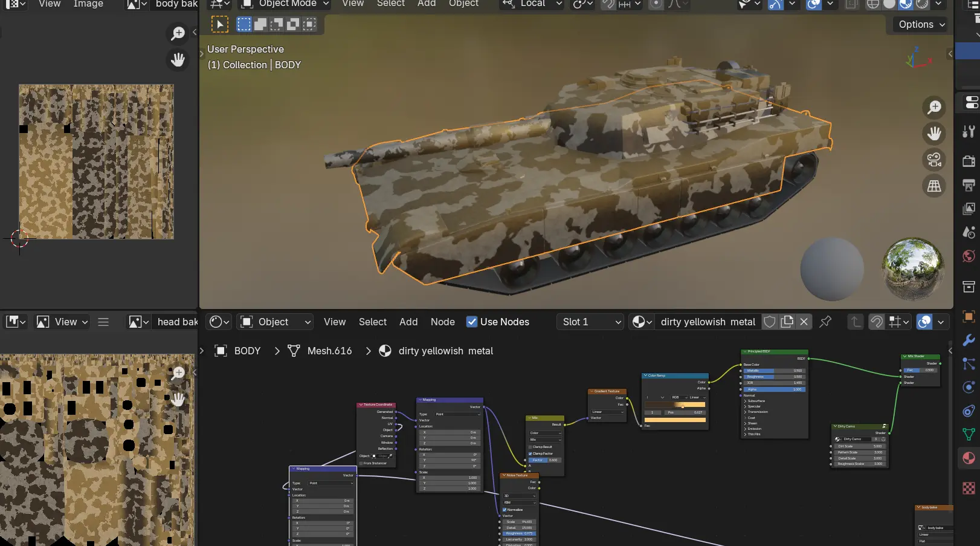Switch between perspective and orthographic grid icon
This screenshot has width=980, height=546.
pos(934,186)
